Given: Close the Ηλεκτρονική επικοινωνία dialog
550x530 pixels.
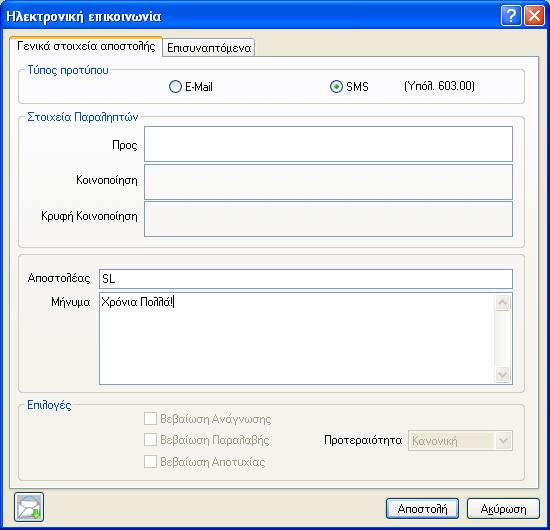Looking at the screenshot, I should click(x=534, y=16).
